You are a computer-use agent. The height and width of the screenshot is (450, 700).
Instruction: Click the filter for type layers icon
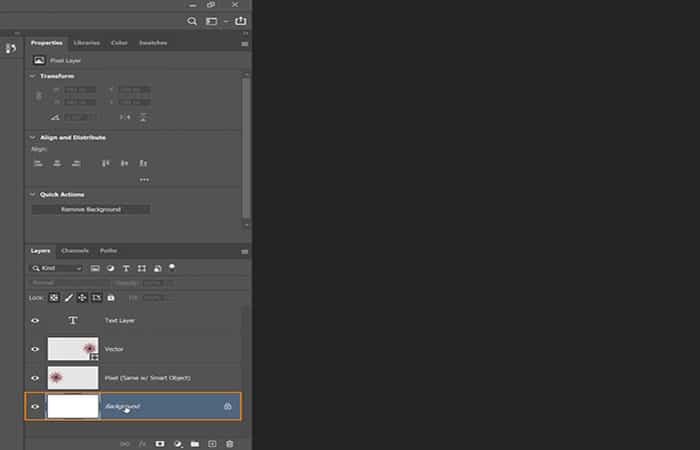126,268
